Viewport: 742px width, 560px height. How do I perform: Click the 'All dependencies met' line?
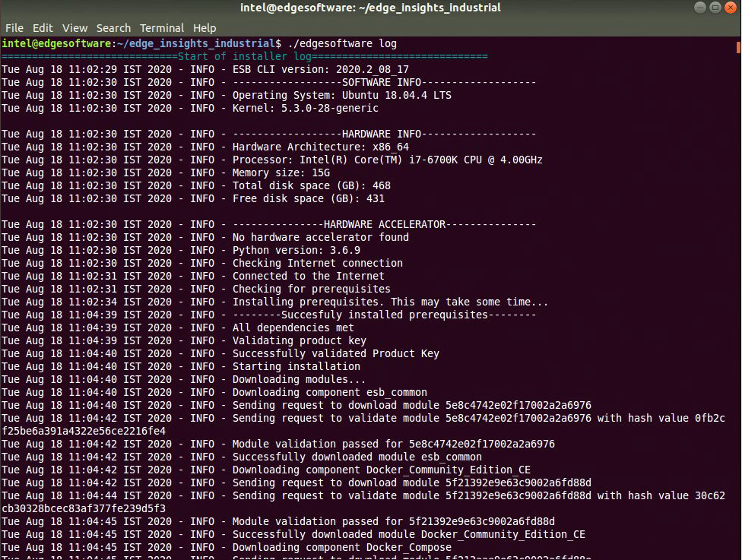[177, 327]
